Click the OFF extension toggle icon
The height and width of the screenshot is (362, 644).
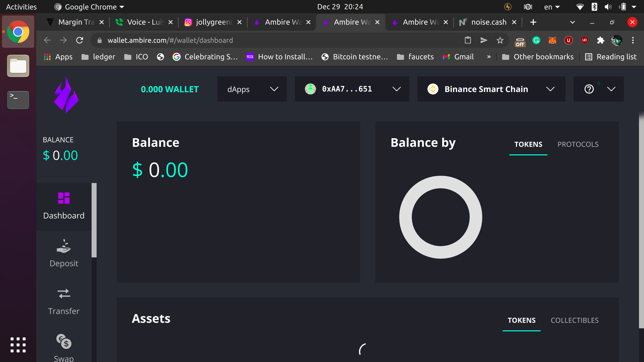tap(520, 42)
